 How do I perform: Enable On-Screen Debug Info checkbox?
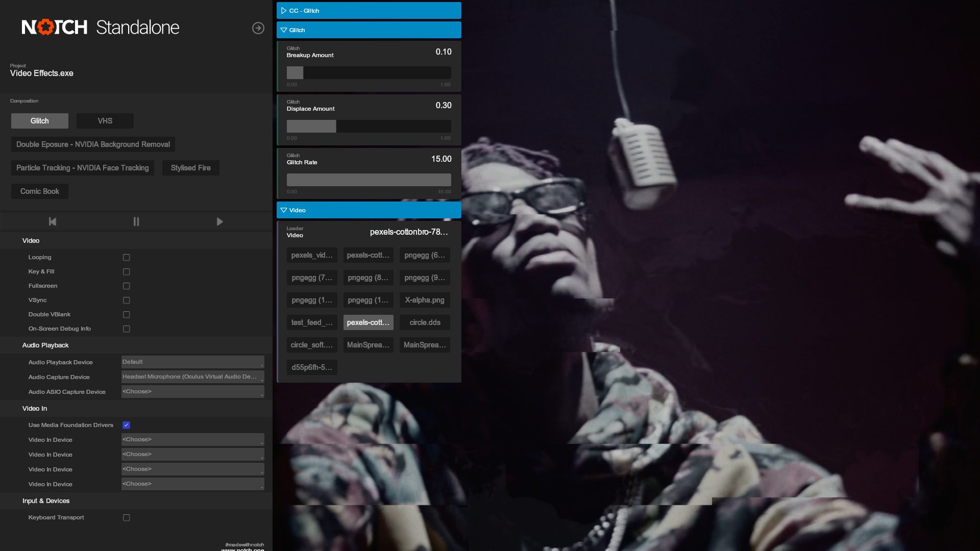(x=127, y=329)
